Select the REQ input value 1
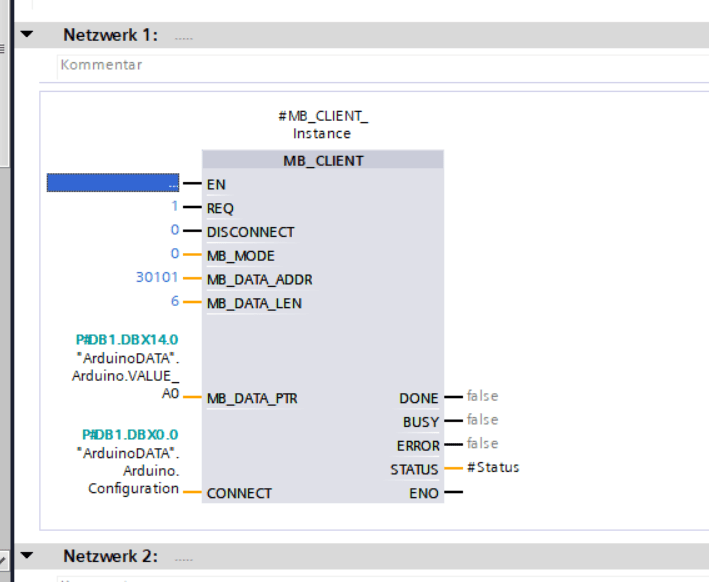This screenshot has width=709, height=582. pyautogui.click(x=173, y=207)
